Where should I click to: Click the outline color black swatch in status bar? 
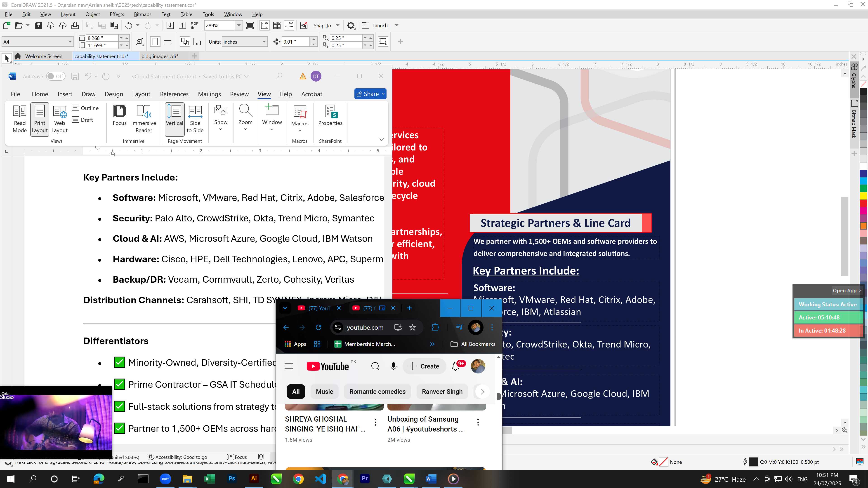pos(753,462)
